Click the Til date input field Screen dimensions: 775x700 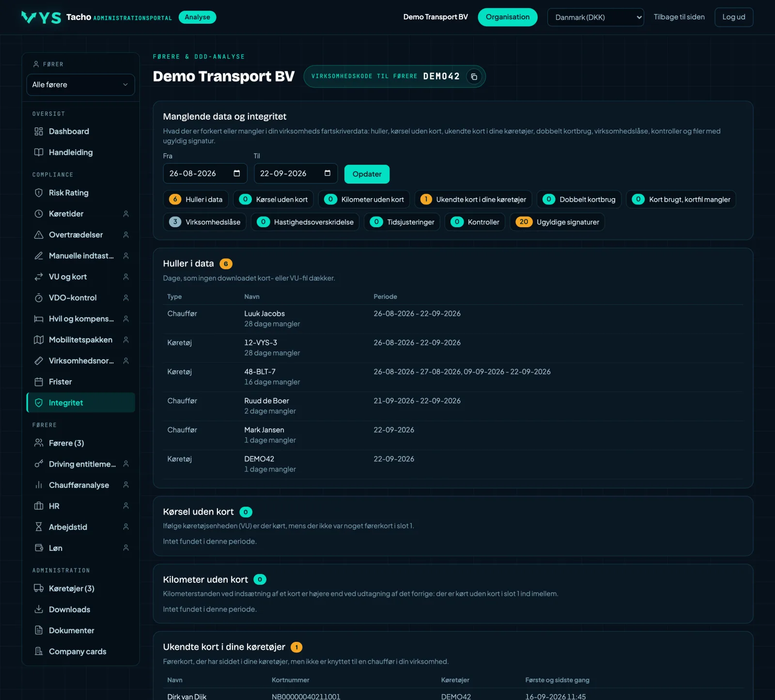[x=295, y=173]
